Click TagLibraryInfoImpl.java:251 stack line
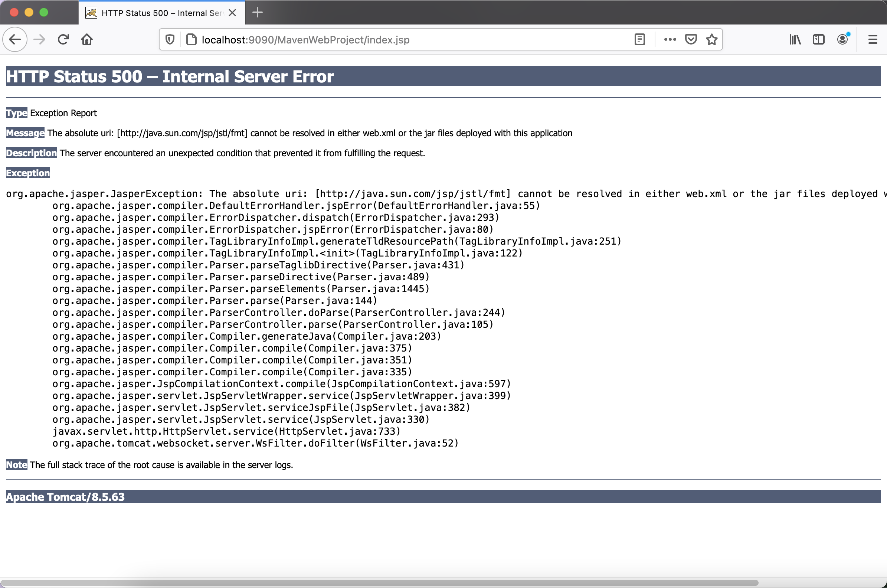Viewport: 887px width, 588px height. (337, 241)
